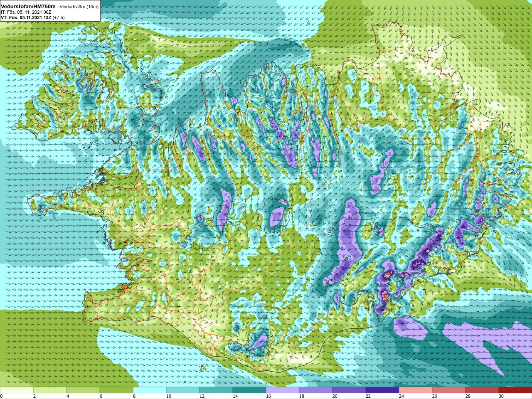
Task: Click the legend value 28
Action: click(x=468, y=396)
